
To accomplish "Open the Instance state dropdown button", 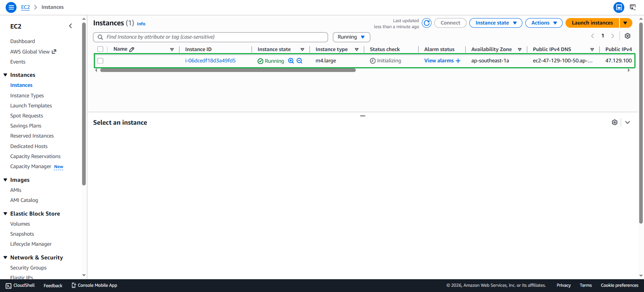I will (x=496, y=23).
